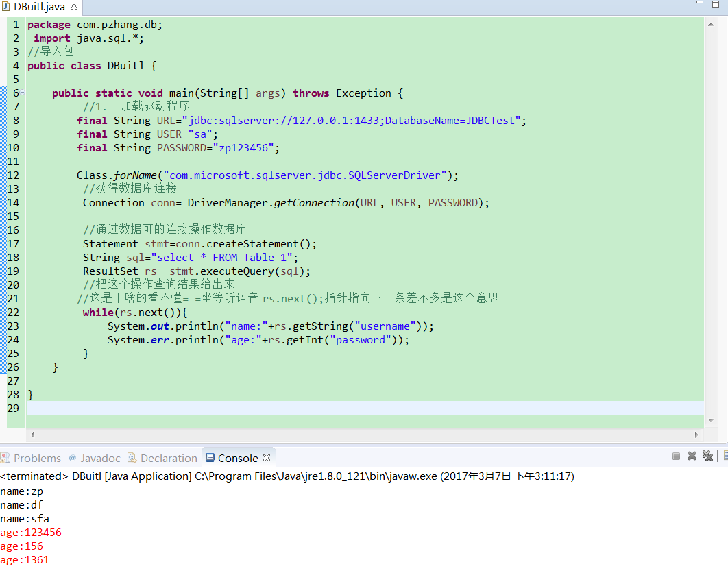728x573 pixels.
Task: Close the Console view
Action: pos(266,457)
